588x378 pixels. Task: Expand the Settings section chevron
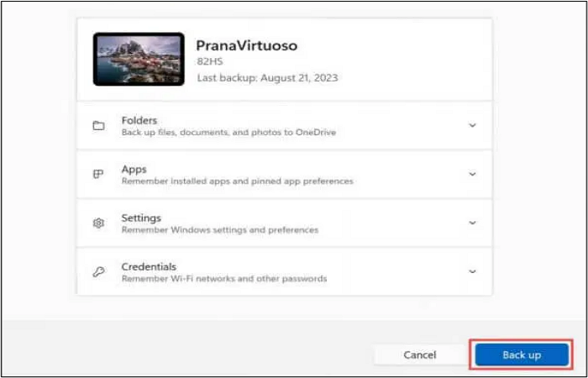[472, 223]
